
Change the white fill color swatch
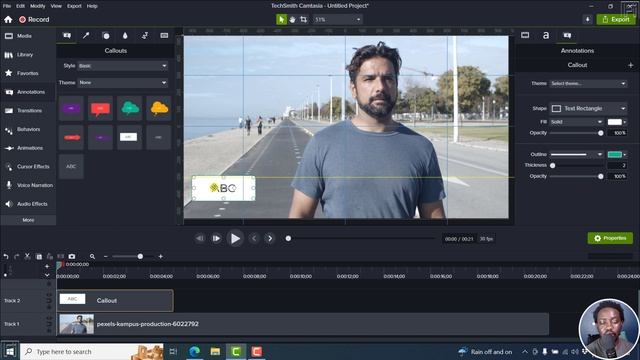tap(616, 122)
